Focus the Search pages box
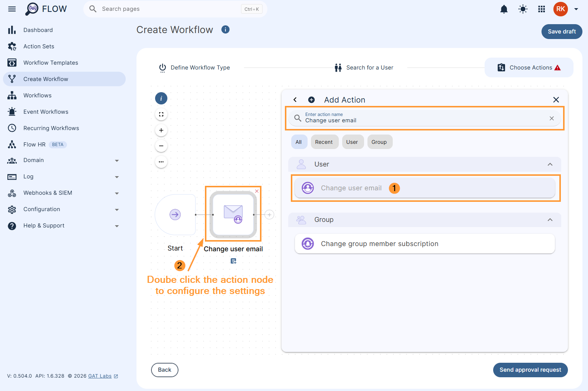The width and height of the screenshot is (588, 391). (x=175, y=9)
